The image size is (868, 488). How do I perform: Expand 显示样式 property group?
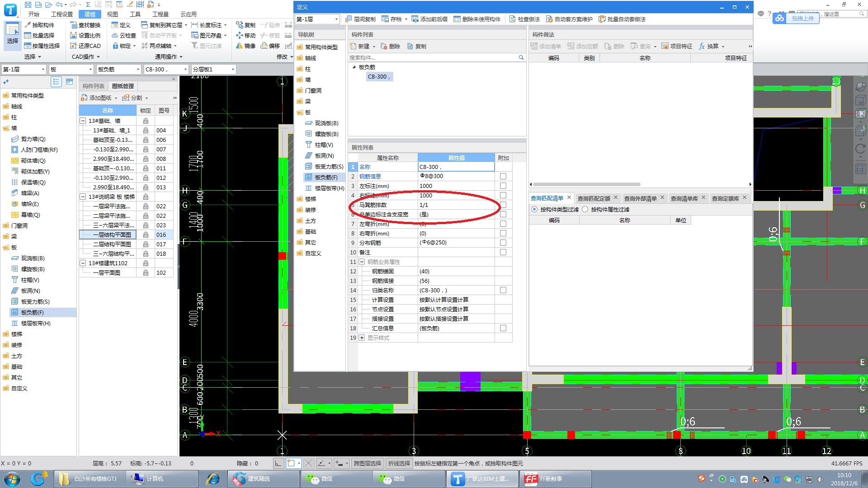coord(362,338)
